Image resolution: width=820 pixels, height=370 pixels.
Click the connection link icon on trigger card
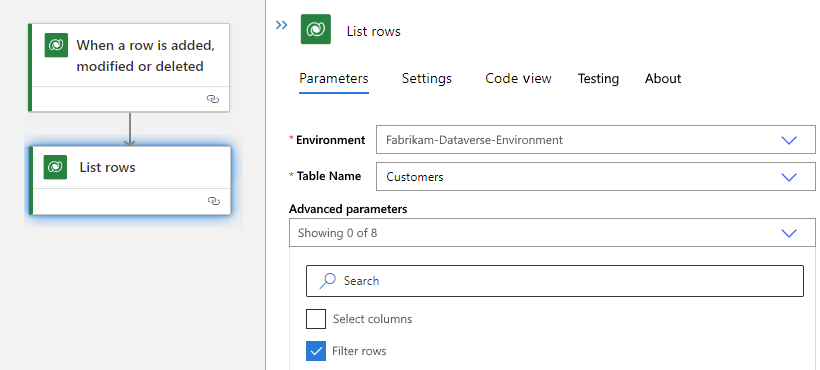[x=213, y=99]
